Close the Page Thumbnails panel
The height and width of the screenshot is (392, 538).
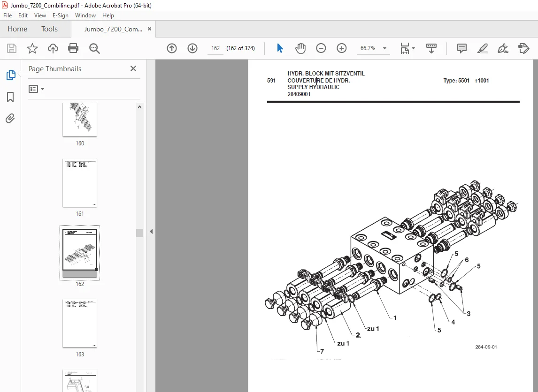(133, 68)
